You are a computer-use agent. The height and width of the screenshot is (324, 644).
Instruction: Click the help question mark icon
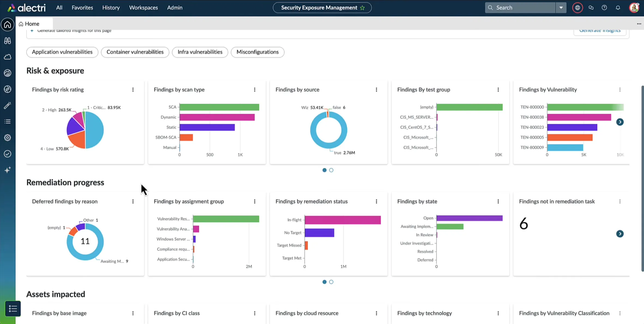[x=604, y=8]
